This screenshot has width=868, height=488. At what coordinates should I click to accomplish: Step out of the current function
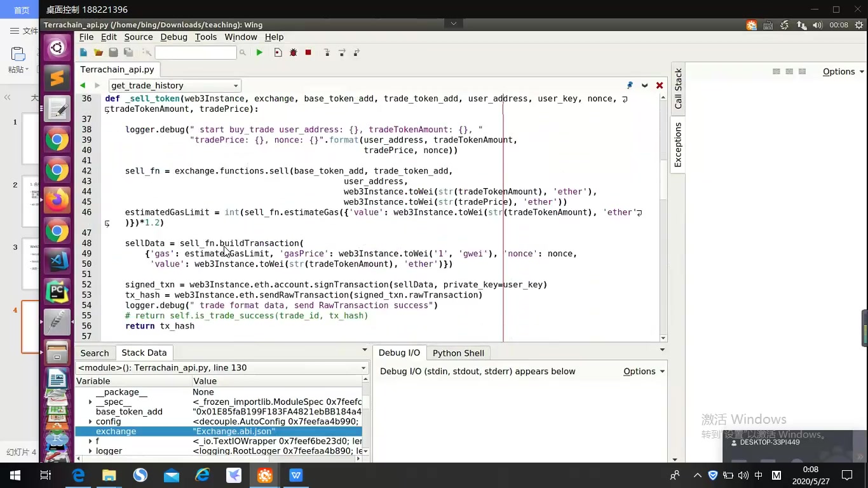[356, 53]
